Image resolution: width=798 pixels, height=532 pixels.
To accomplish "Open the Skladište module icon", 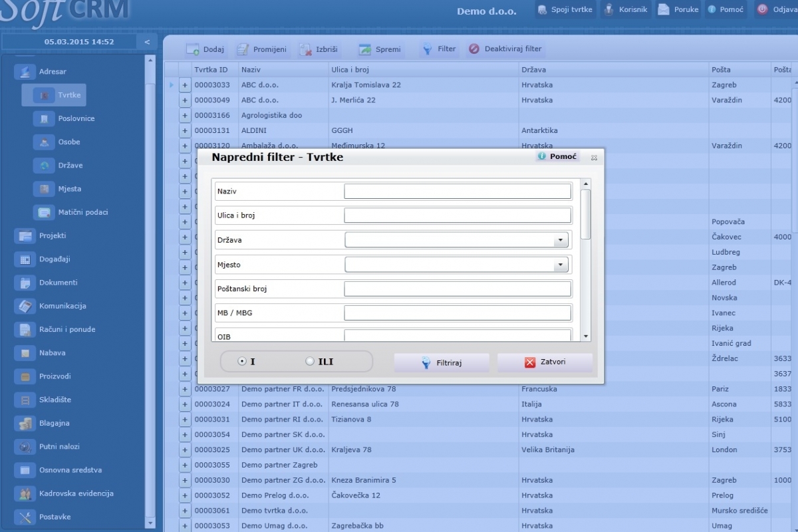I will [25, 400].
